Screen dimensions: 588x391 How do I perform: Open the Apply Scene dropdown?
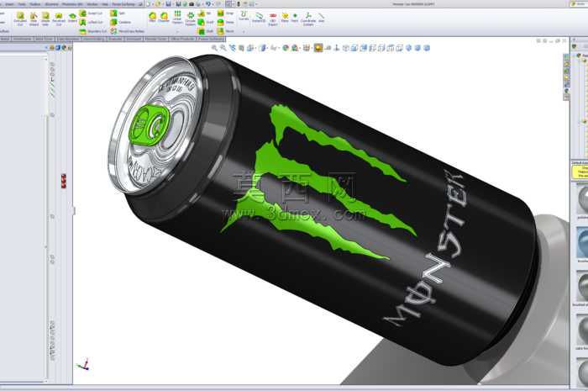tap(296, 48)
